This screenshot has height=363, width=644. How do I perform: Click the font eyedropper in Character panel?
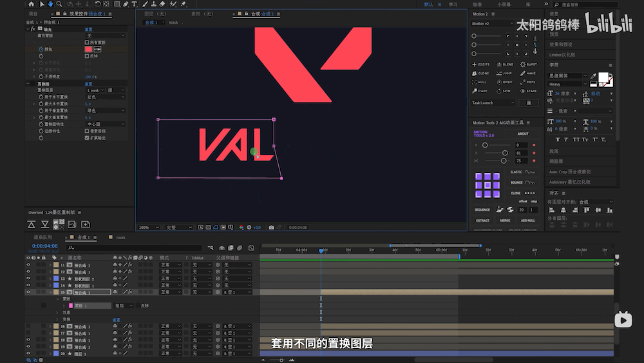click(x=593, y=76)
